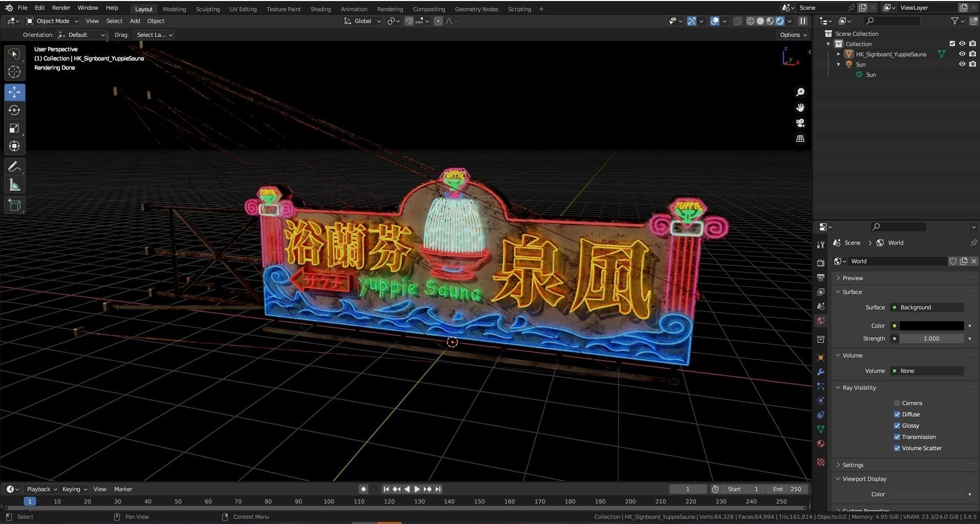
Task: Expand HK_Signboard_YuppieSauna in outliner
Action: pos(839,54)
